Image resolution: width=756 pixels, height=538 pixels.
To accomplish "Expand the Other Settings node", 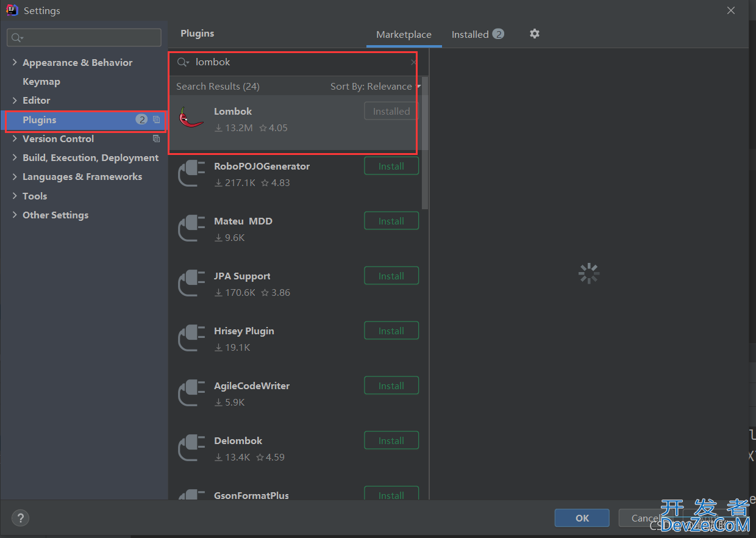I will tap(15, 215).
